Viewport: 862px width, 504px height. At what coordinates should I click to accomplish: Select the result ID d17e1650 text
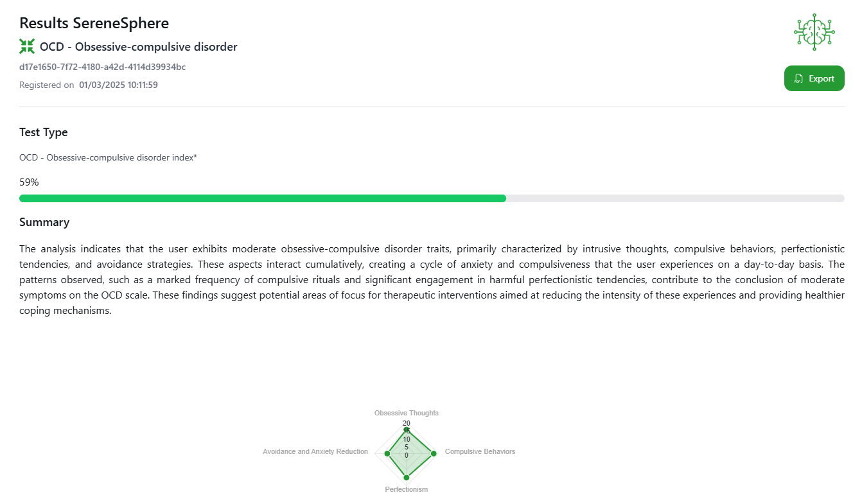tap(103, 67)
